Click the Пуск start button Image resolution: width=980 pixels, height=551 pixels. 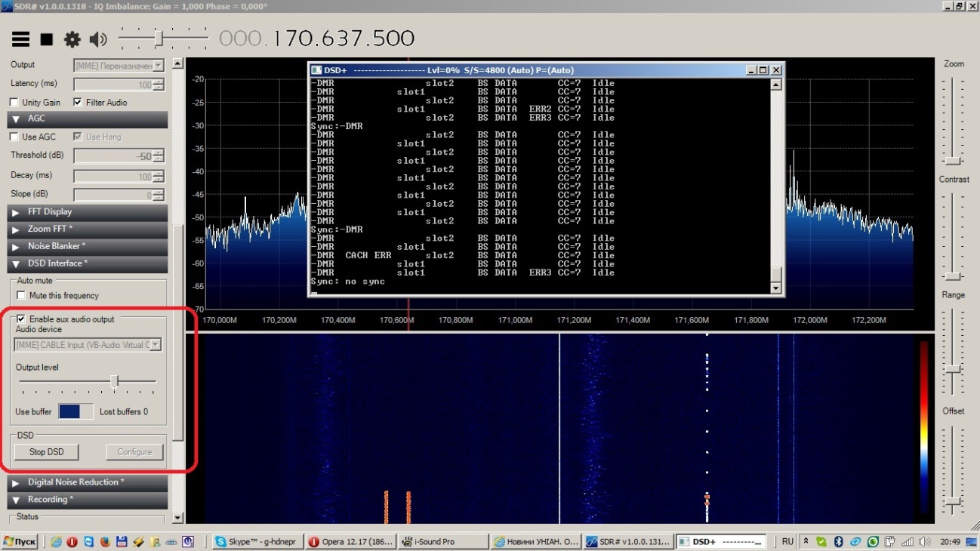(20, 541)
